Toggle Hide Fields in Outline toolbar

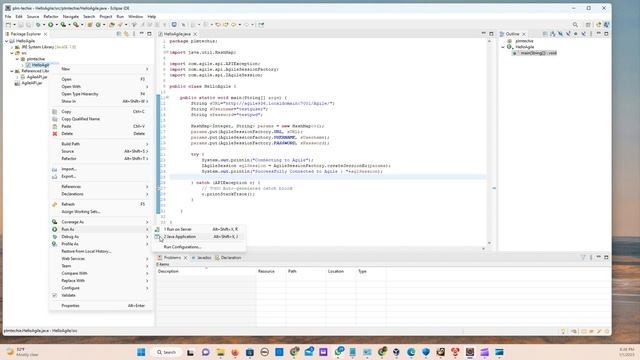click(x=560, y=34)
